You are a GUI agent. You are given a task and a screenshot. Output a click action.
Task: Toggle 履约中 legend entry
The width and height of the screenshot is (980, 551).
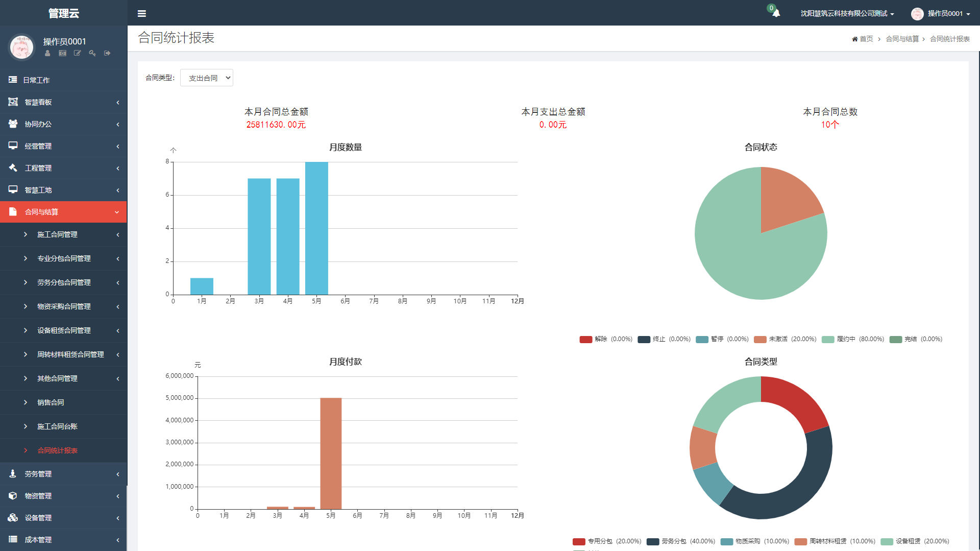pyautogui.click(x=853, y=340)
